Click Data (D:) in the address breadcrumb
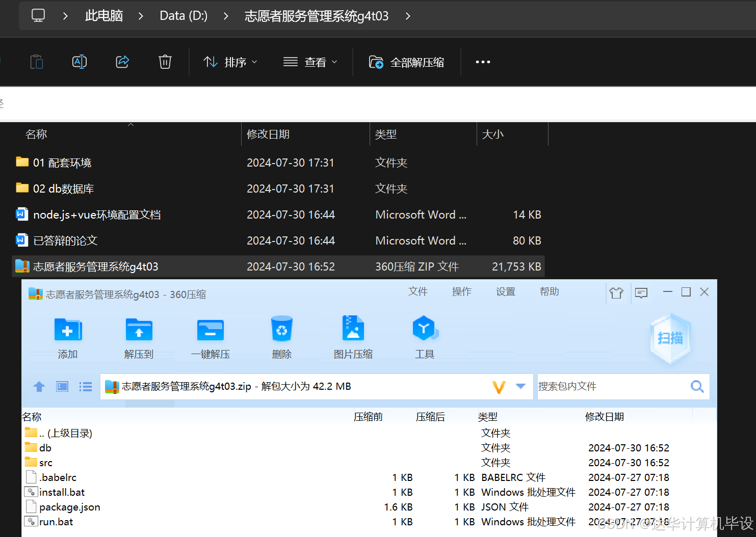 tap(184, 16)
